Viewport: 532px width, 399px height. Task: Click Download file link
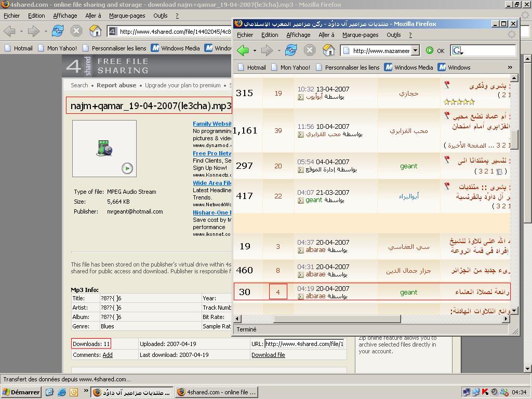click(x=268, y=354)
